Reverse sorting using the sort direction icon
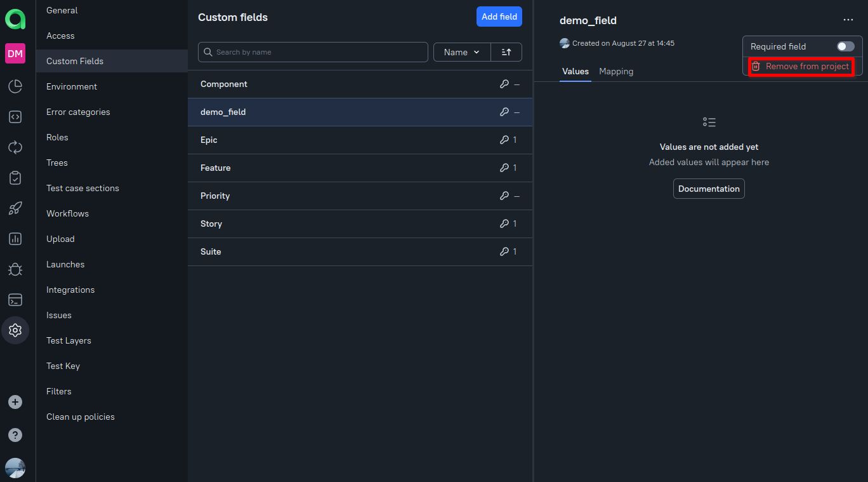Screen dimensions: 868x482 click(x=506, y=51)
